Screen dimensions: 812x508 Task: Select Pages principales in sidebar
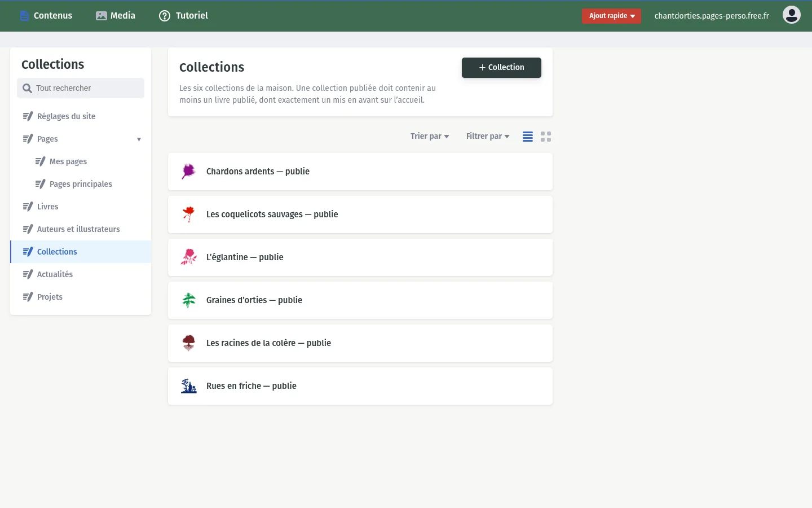tap(81, 184)
